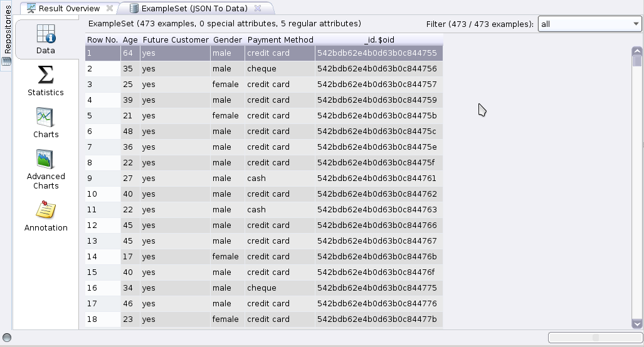Open the Annotation note icon
The width and height of the screenshot is (644, 347).
pos(46,210)
